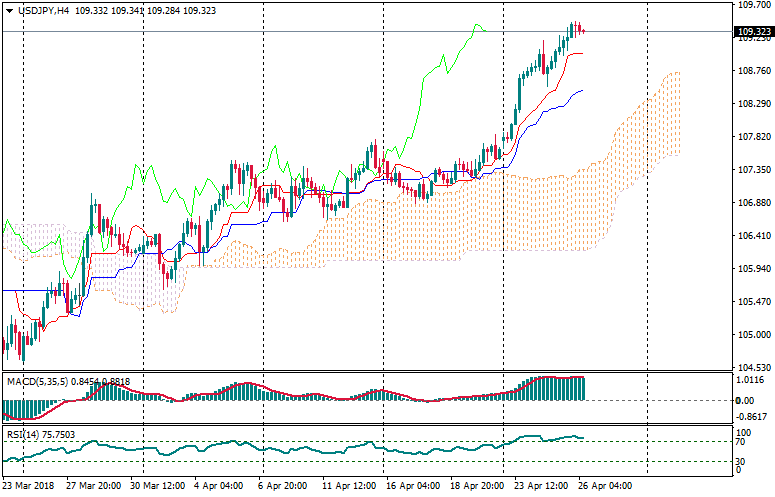This screenshot has height=497, width=775.
Task: Click the 105.000 price scale label
Action: [752, 335]
